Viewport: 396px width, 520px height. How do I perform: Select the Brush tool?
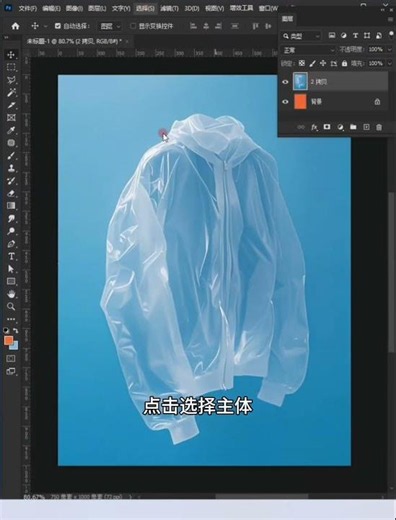(11, 155)
